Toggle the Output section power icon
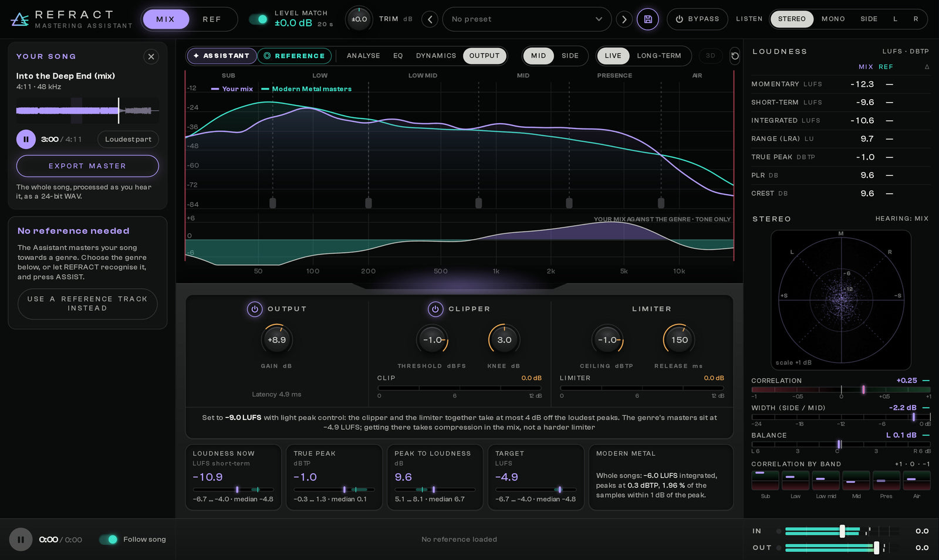Image resolution: width=939 pixels, height=560 pixels. coord(255,309)
